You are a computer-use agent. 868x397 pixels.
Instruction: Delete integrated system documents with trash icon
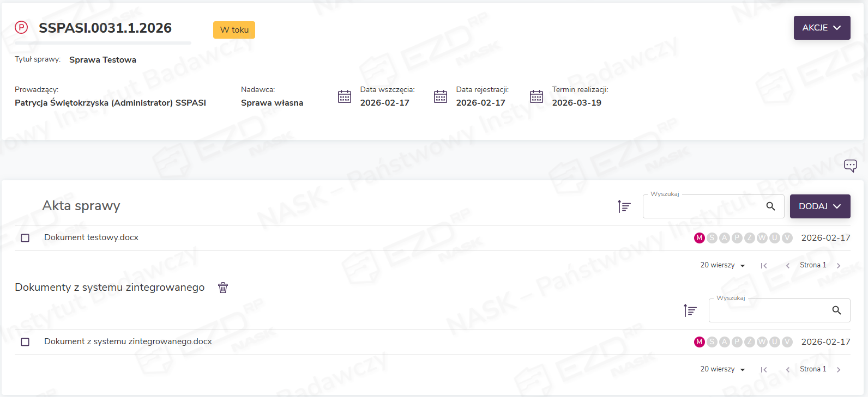point(223,288)
